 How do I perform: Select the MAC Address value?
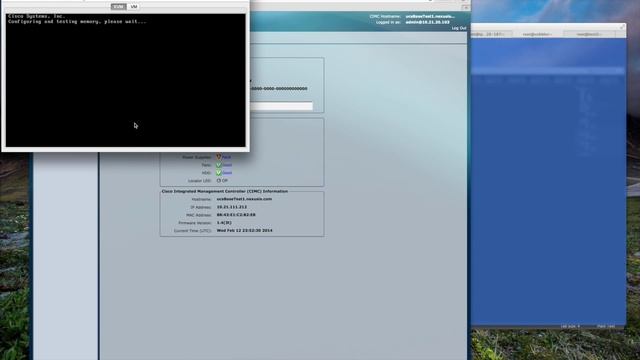pos(236,215)
